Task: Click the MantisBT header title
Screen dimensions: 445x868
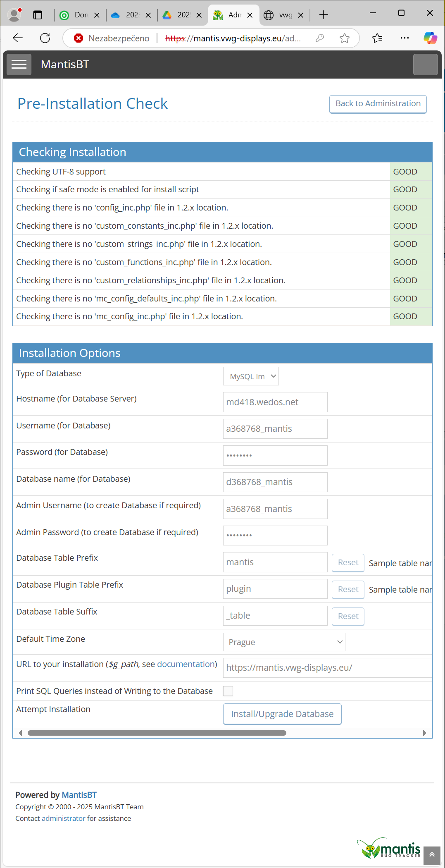Action: [65, 65]
